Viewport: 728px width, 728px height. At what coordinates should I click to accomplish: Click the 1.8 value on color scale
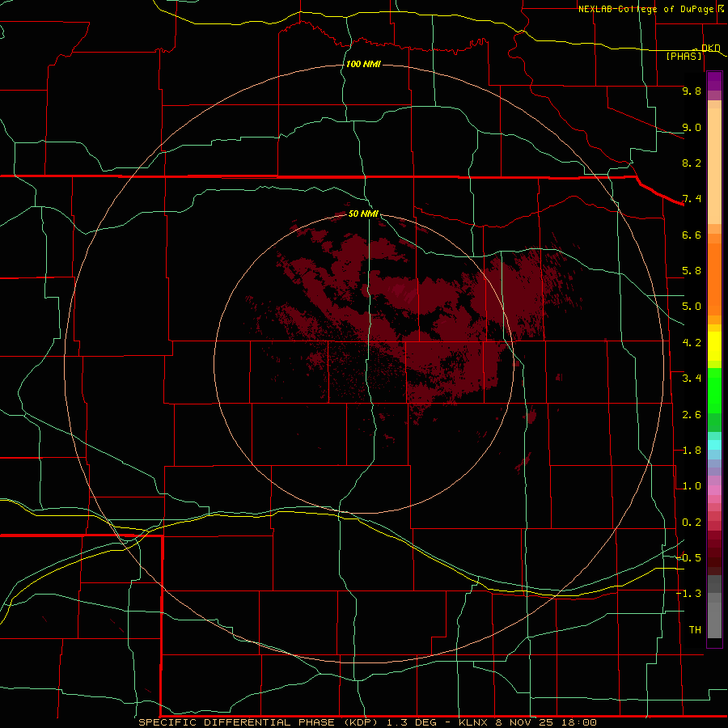692,451
